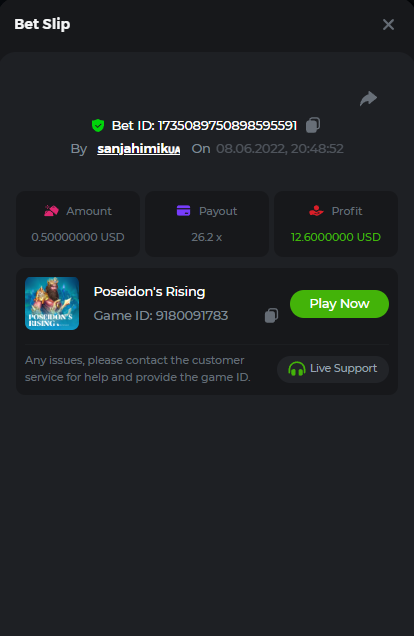
Task: Click the Poseidon's Rising game title
Action: click(x=149, y=292)
